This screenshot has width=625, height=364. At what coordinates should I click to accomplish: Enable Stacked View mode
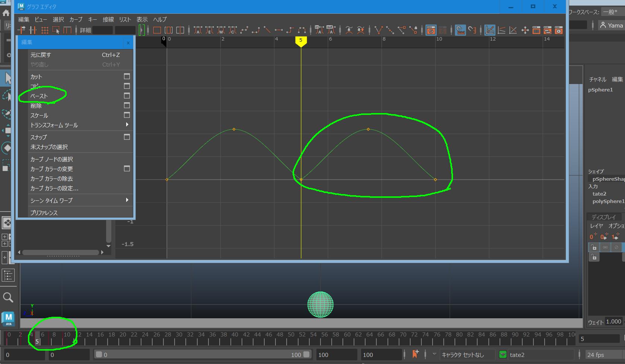point(501,30)
